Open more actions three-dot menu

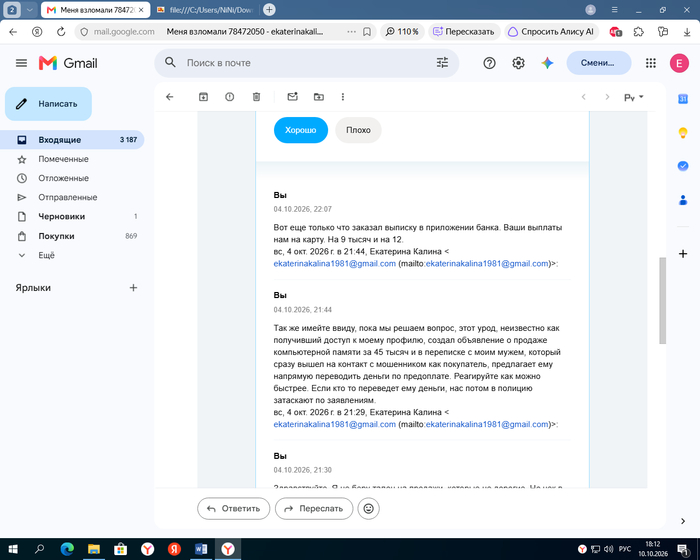(343, 97)
